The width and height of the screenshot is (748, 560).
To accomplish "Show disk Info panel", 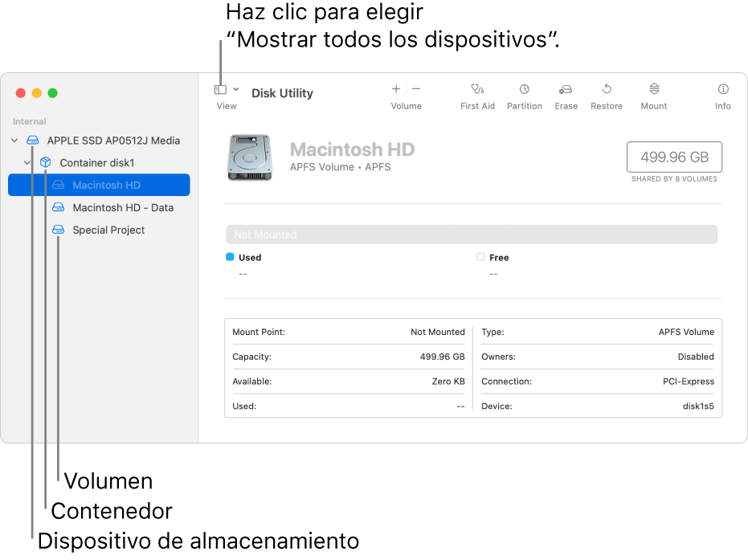I will 723,89.
